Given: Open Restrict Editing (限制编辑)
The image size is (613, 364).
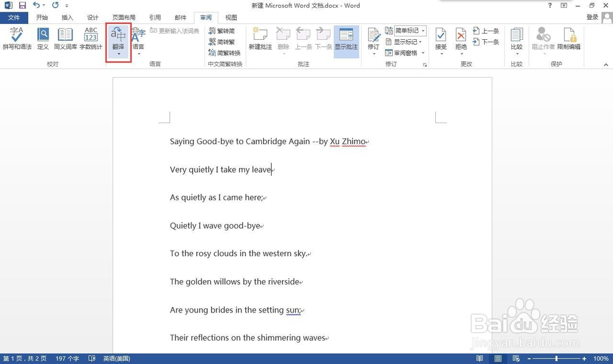Looking at the screenshot, I should point(569,39).
